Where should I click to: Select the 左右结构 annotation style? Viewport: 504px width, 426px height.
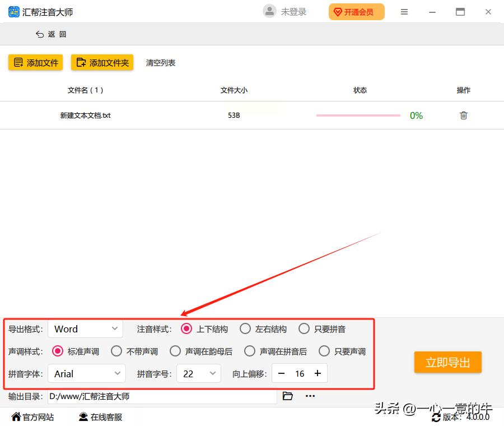click(245, 329)
